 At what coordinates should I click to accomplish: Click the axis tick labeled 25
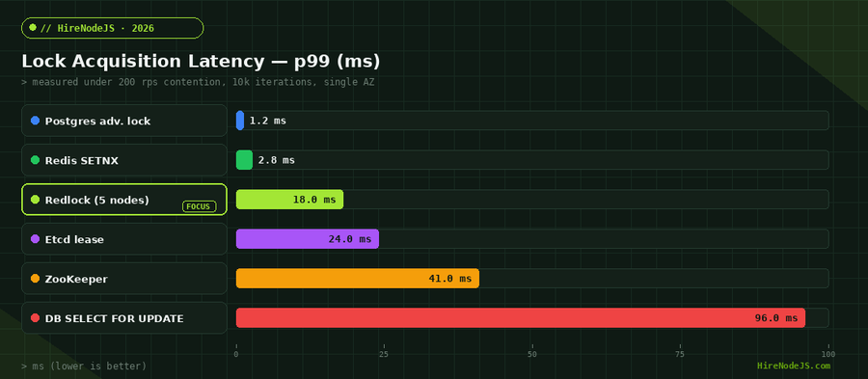coord(384,354)
